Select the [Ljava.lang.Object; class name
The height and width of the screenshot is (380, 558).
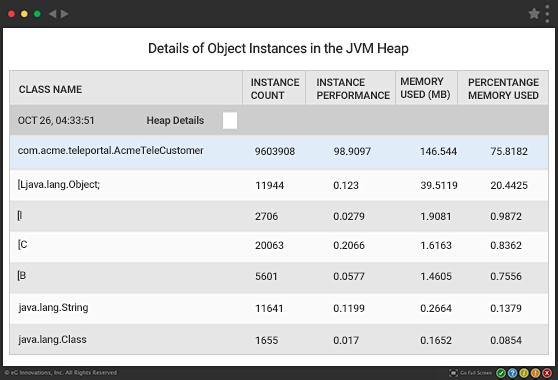click(59, 185)
